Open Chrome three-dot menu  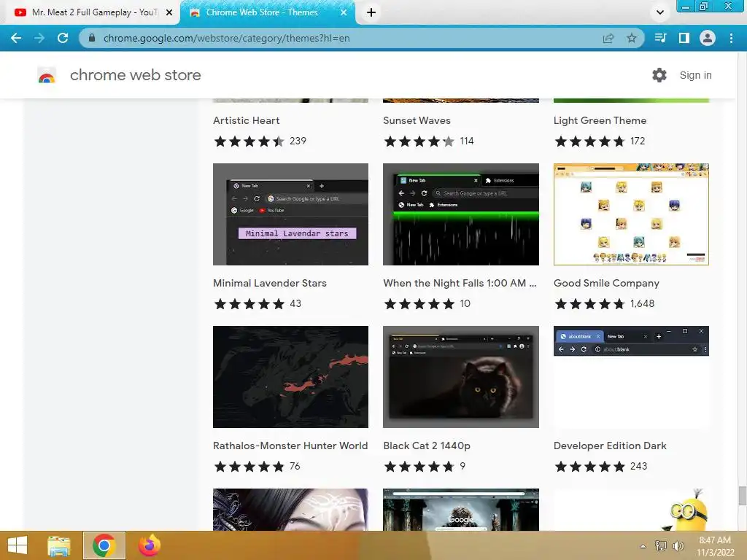tap(731, 38)
